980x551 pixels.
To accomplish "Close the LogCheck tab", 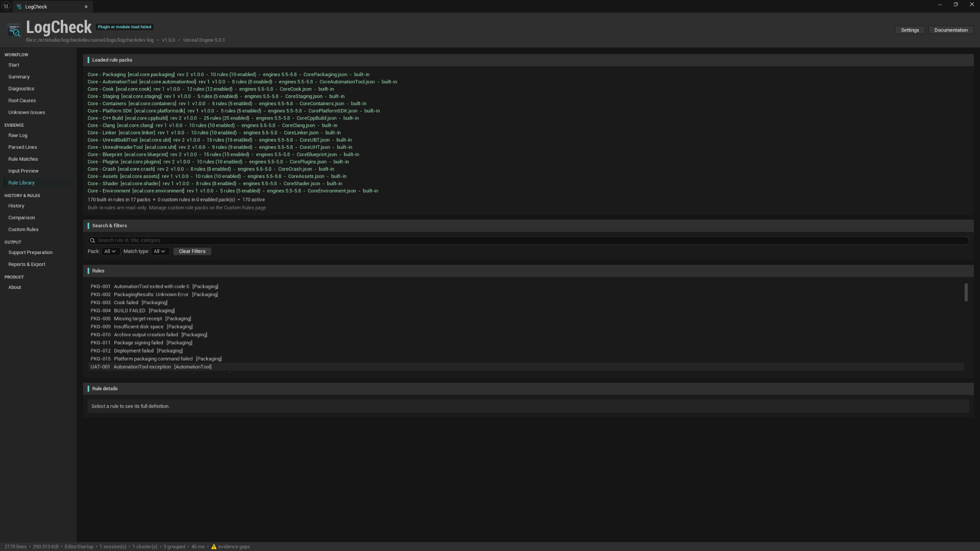I will [x=86, y=7].
